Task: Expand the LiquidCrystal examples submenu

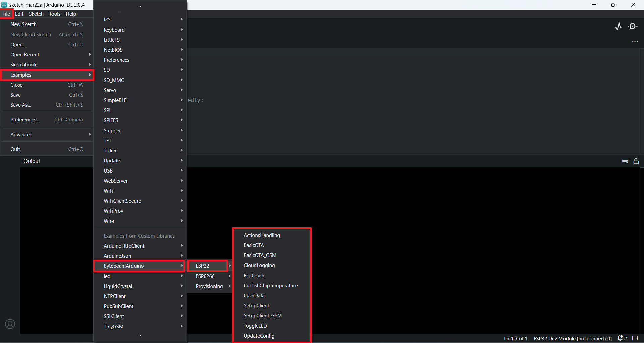Action: click(x=140, y=286)
